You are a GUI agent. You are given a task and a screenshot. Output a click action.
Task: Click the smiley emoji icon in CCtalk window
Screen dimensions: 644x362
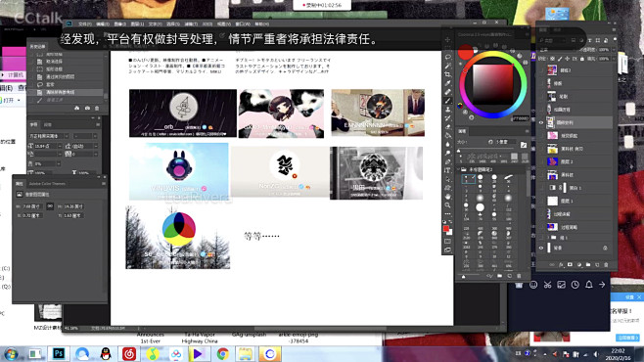pyautogui.click(x=533, y=285)
